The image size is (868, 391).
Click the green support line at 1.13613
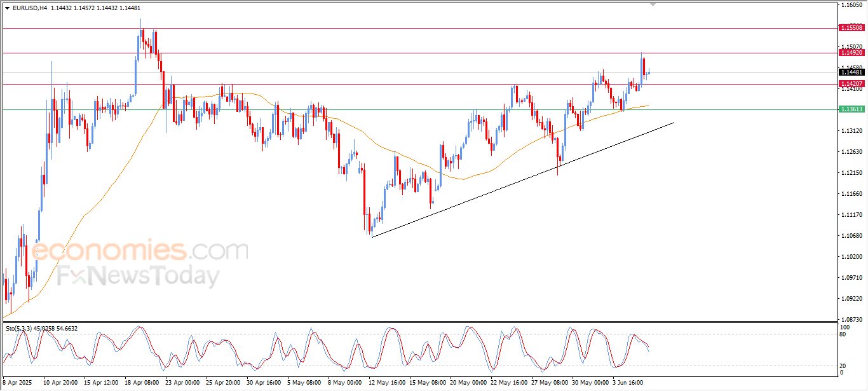[x=419, y=109]
